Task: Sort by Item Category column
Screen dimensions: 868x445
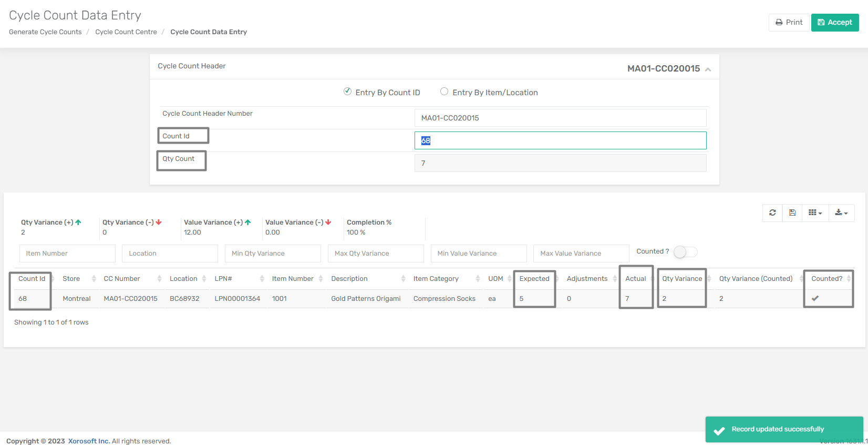Action: coord(446,279)
